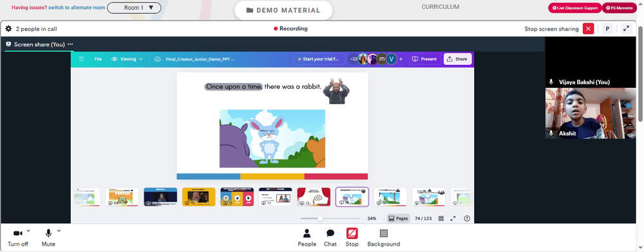Mute the microphone
Screen dimensions: 644x252
48,238
